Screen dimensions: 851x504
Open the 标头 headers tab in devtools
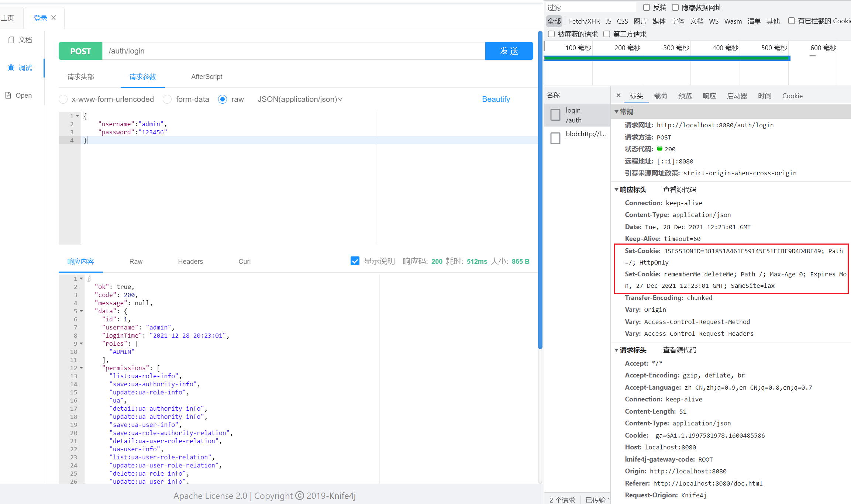[636, 96]
